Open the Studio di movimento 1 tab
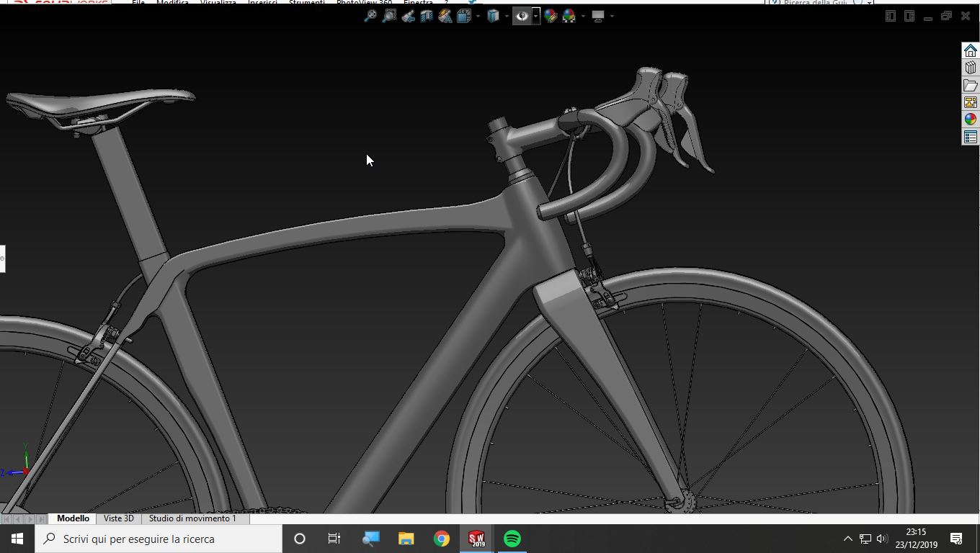The height and width of the screenshot is (553, 980). point(193,518)
